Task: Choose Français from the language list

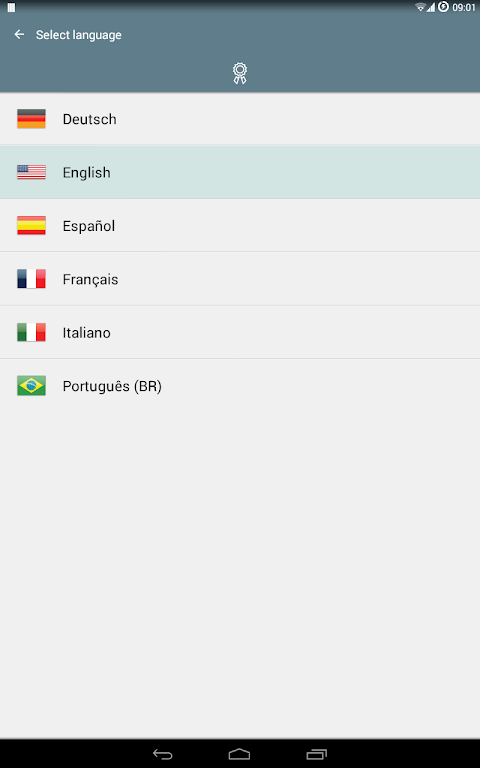Action: pyautogui.click(x=240, y=279)
